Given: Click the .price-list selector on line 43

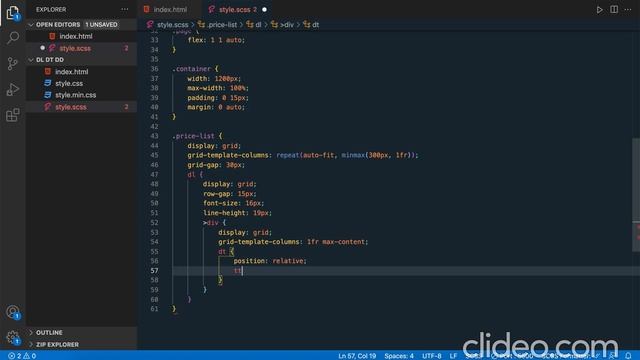Looking at the screenshot, I should (193, 136).
